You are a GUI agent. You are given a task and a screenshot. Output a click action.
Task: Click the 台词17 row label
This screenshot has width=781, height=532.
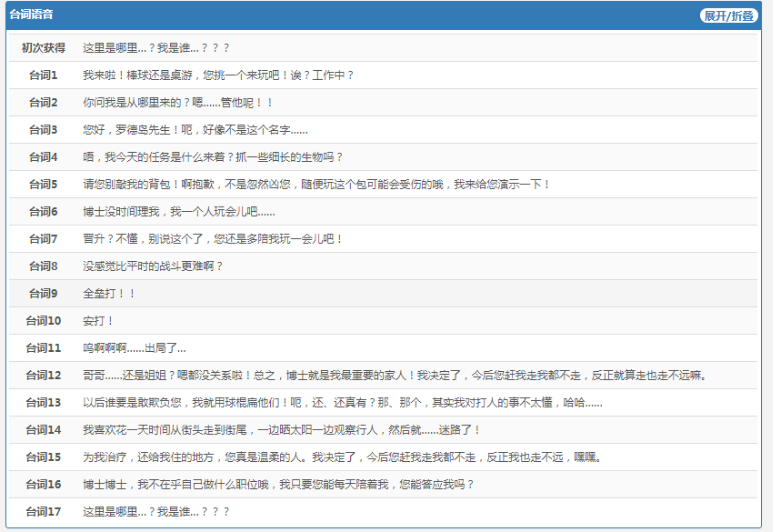coord(44,511)
